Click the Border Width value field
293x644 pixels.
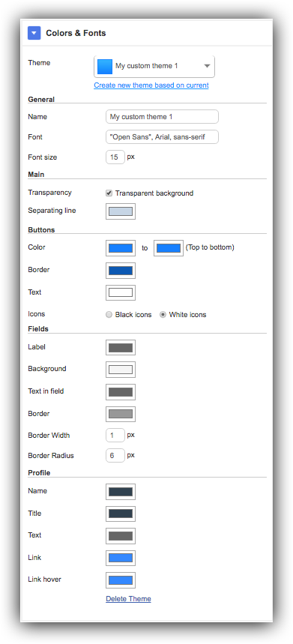[115, 436]
